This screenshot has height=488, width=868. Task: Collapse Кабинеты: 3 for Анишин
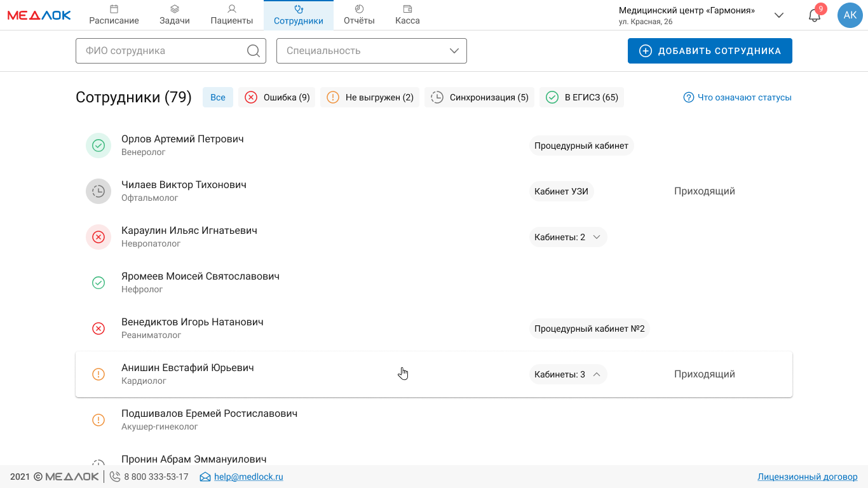[568, 374]
